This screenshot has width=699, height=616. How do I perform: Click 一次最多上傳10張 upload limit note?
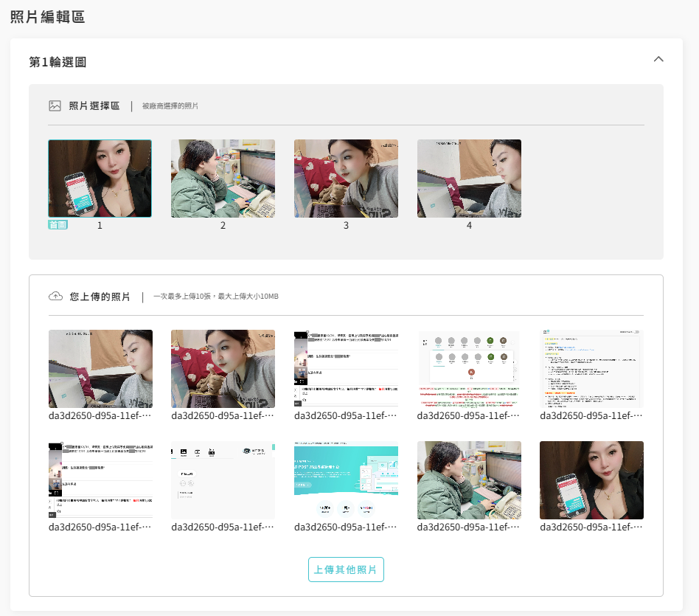coord(216,296)
